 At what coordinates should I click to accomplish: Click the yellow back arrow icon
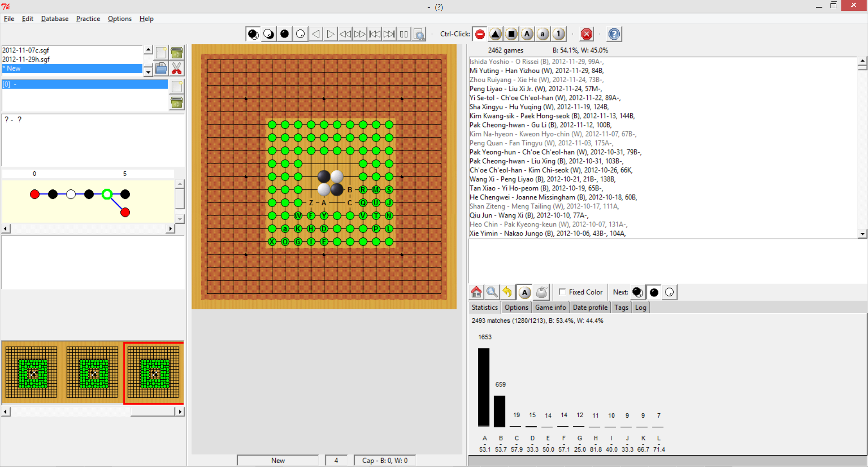click(x=508, y=292)
